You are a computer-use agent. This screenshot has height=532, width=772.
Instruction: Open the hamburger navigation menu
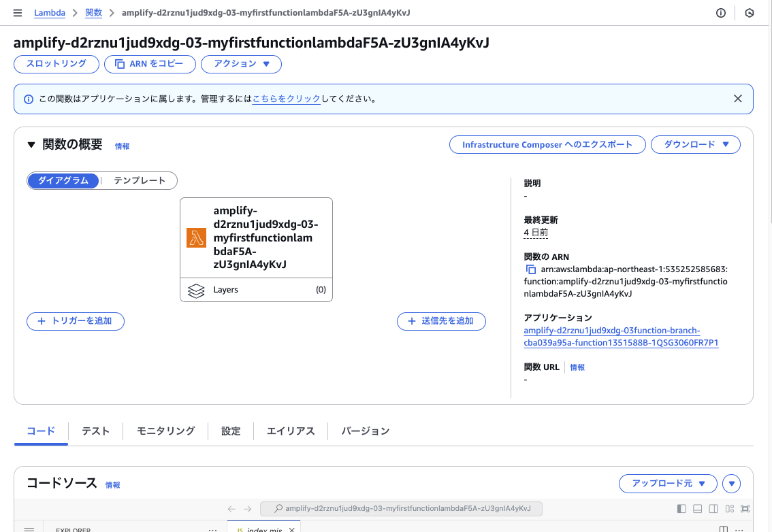[18, 13]
